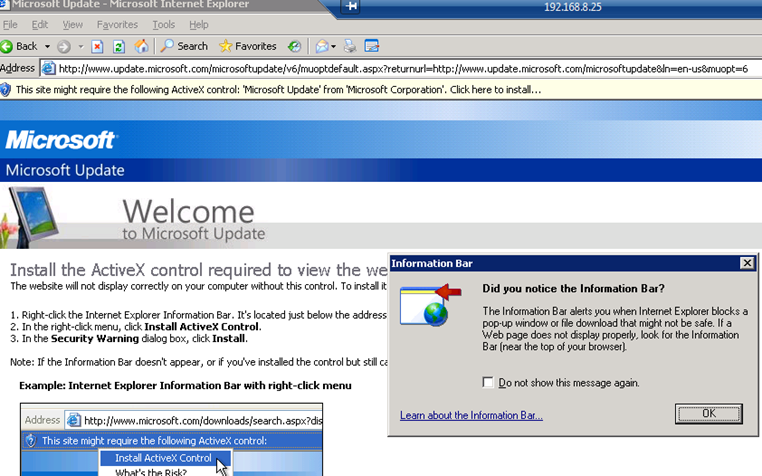This screenshot has width=762, height=476.
Task: Open 'Learn about the Information Bar' link
Action: point(471,415)
